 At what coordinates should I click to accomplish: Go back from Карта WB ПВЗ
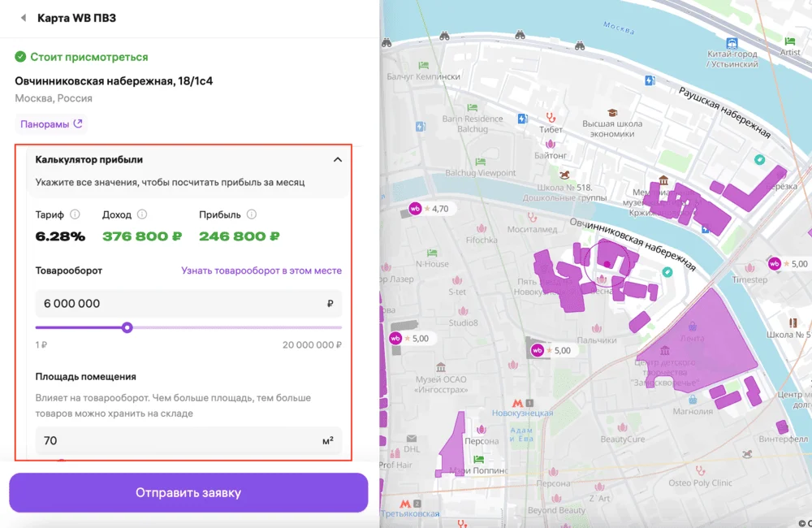24,18
